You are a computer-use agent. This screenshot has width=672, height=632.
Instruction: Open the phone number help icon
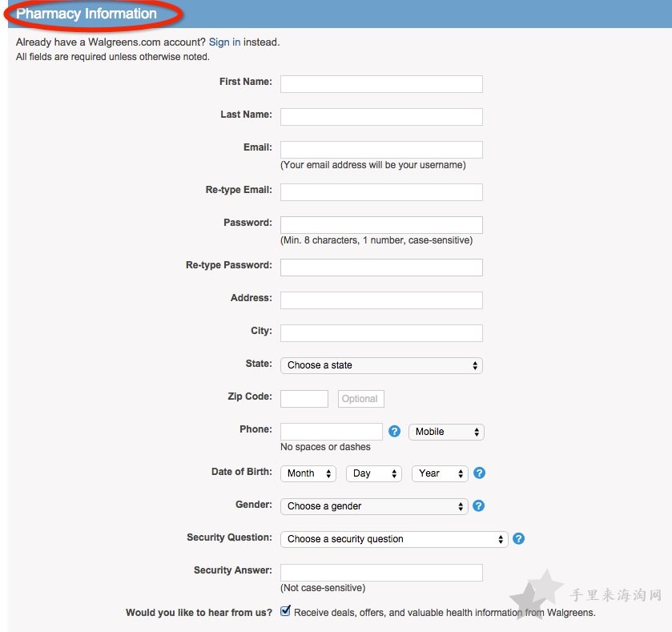[x=394, y=431]
